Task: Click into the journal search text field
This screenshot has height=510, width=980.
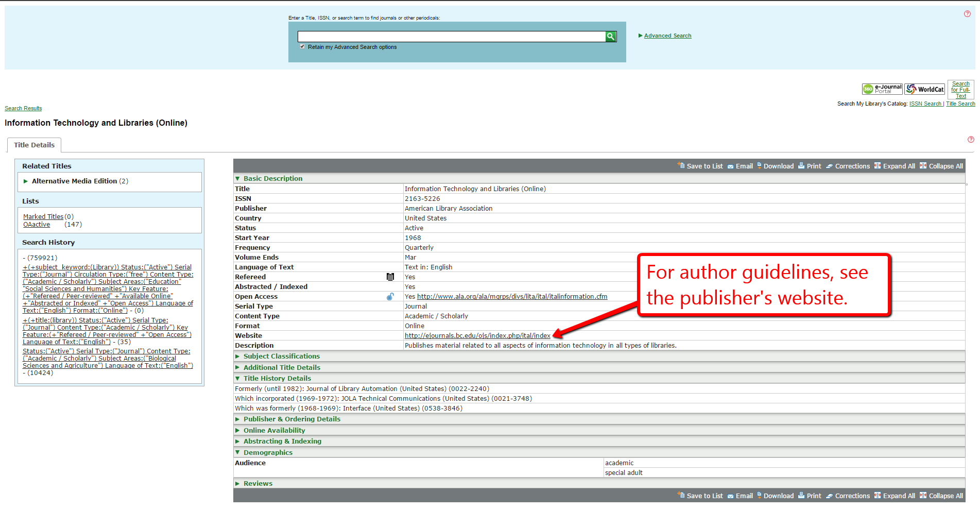Action: tap(452, 37)
